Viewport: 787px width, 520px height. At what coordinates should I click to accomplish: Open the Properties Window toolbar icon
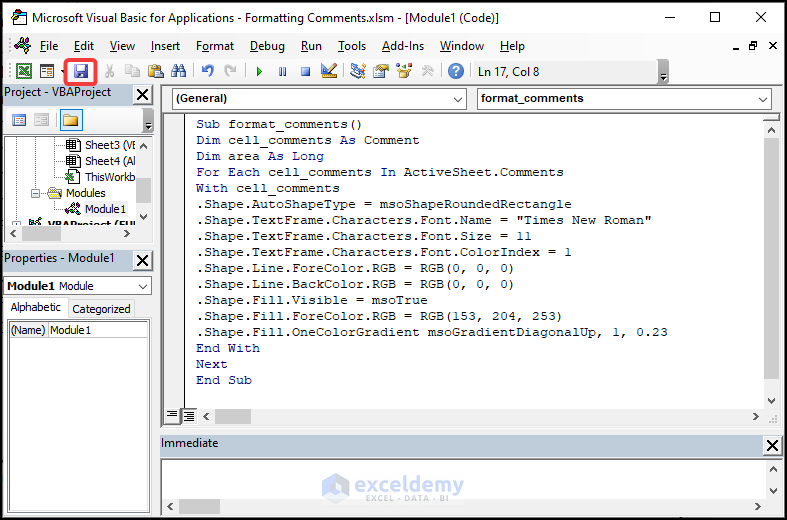(381, 72)
